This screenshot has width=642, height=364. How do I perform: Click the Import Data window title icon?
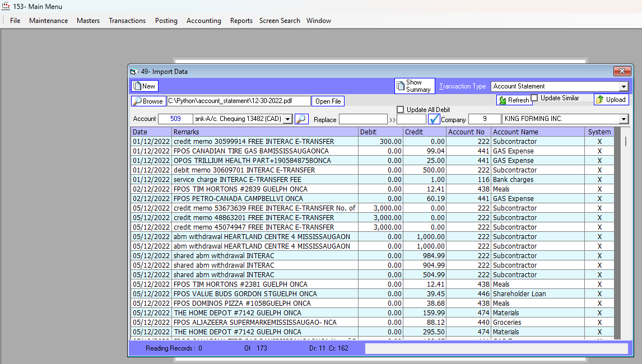(x=133, y=72)
